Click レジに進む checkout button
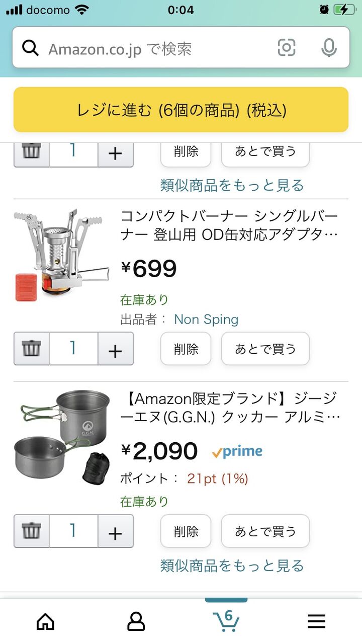This screenshot has width=362, height=644. 181,110
